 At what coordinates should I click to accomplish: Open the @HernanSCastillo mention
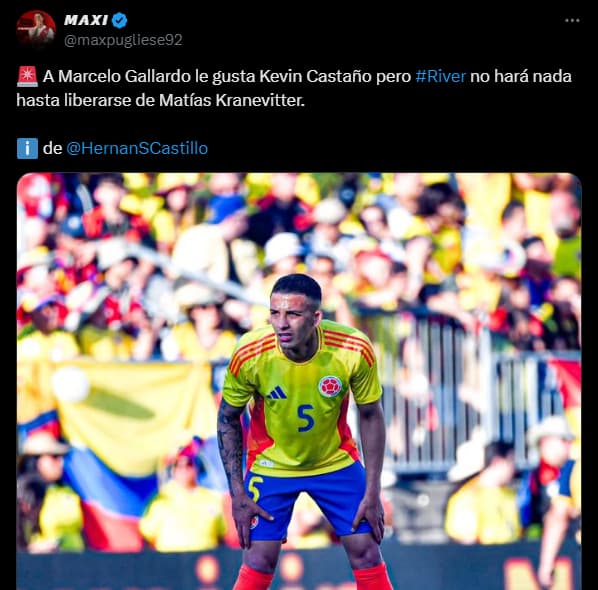[x=137, y=148]
